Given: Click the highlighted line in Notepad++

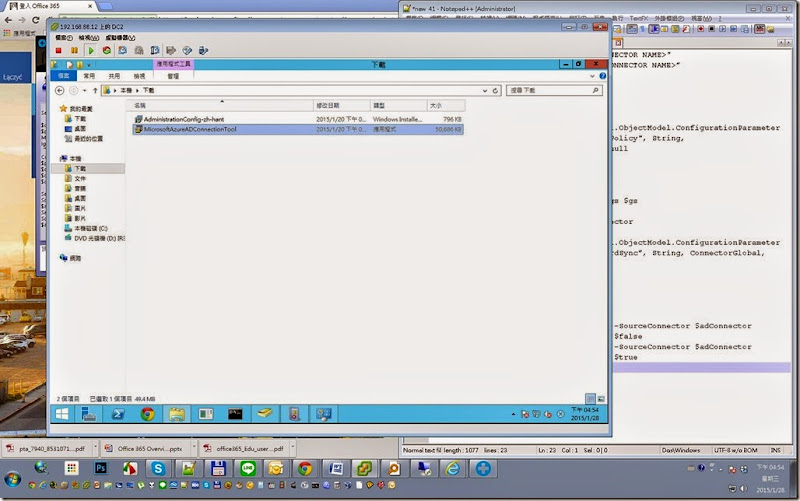Looking at the screenshot, I should (702, 367).
